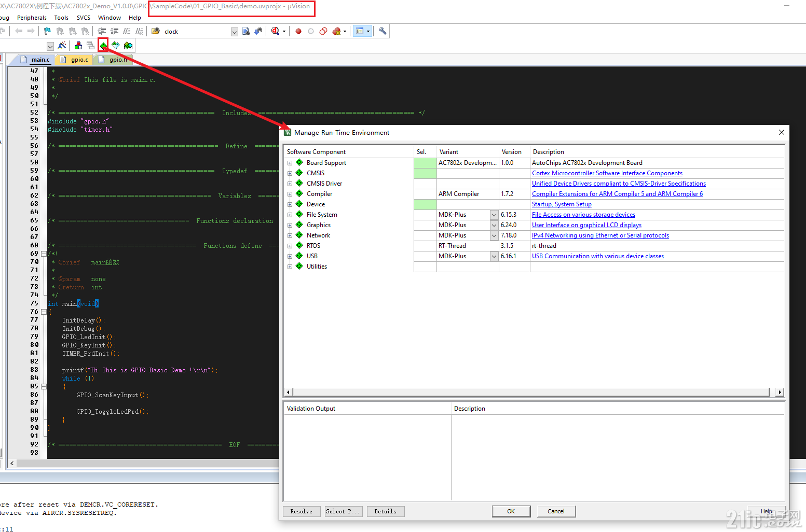This screenshot has width=806, height=532.
Task: Confirm the dialog with OK
Action: [511, 511]
